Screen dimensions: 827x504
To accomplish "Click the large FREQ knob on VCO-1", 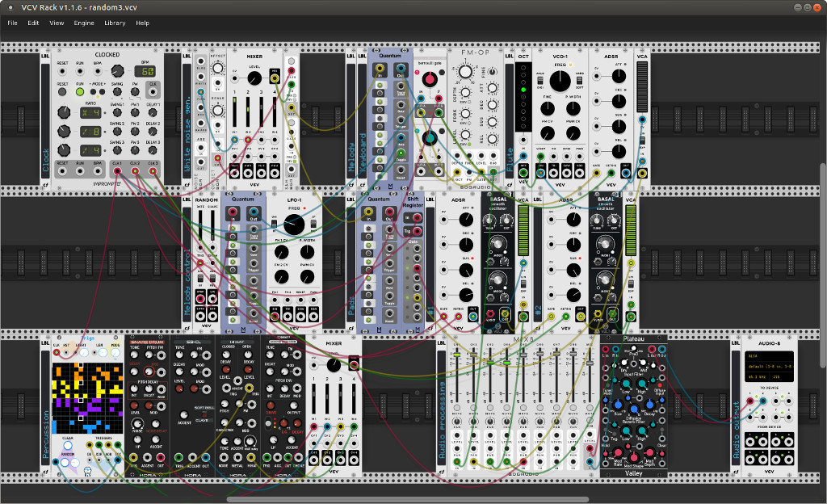I will (560, 82).
